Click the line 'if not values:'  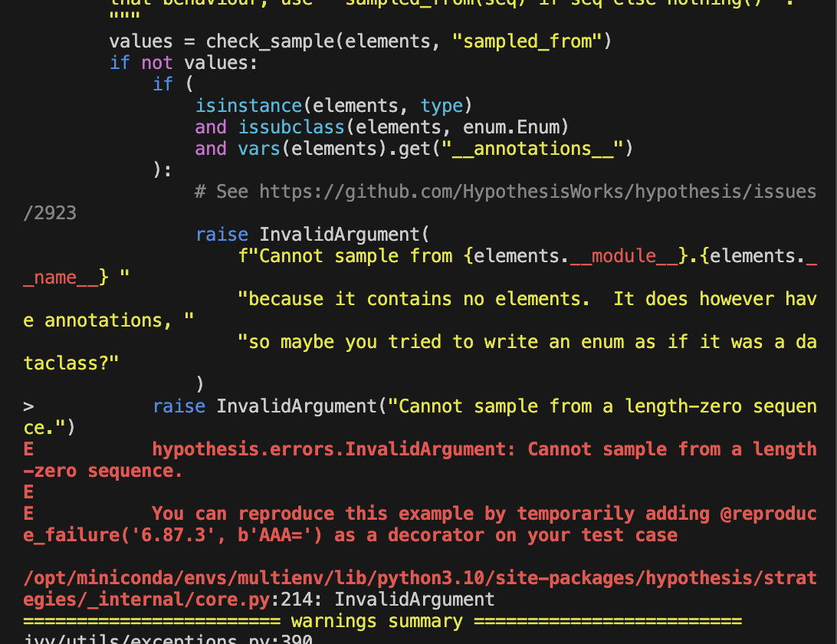[184, 63]
